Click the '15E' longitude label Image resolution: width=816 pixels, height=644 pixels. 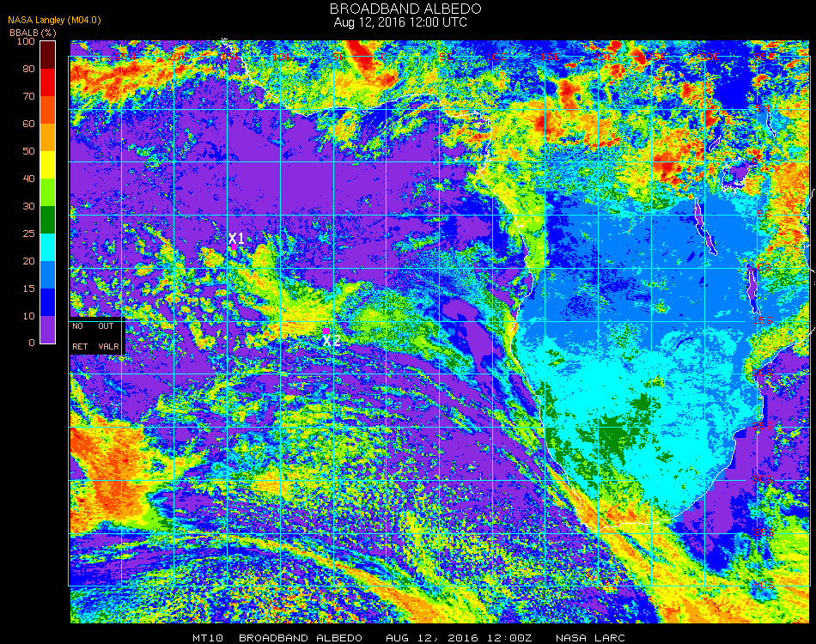pyautogui.click(x=550, y=57)
